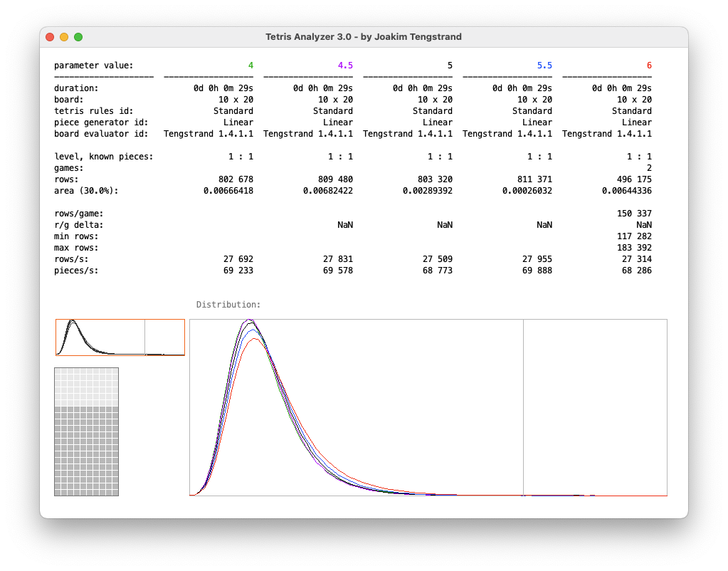The image size is (728, 571).
Task: Click the Tetris board preview grid
Action: pos(86,431)
